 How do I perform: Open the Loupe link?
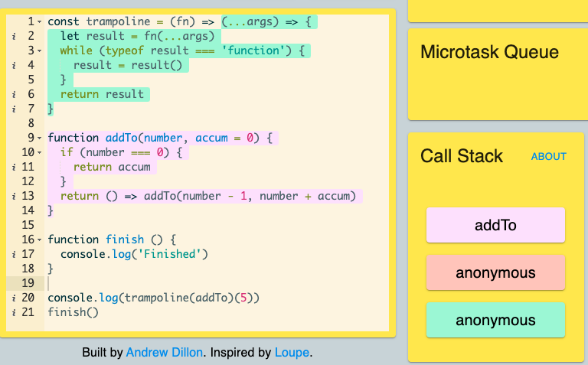pyautogui.click(x=292, y=353)
